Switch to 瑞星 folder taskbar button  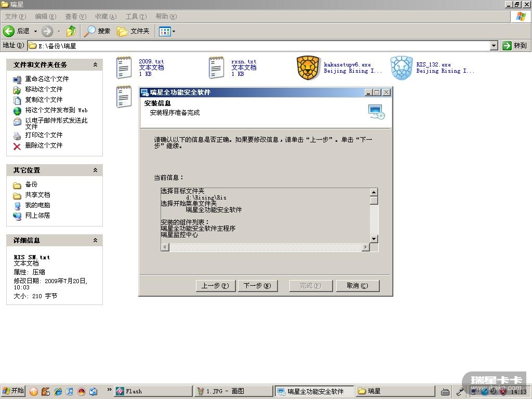pyautogui.click(x=395, y=391)
